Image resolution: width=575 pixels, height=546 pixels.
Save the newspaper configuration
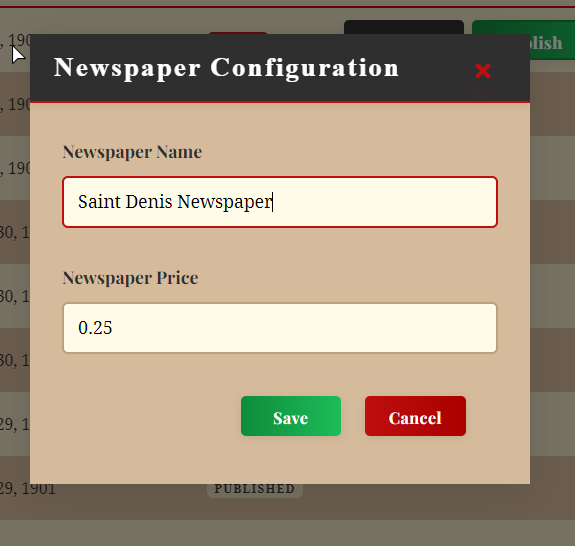(x=291, y=416)
